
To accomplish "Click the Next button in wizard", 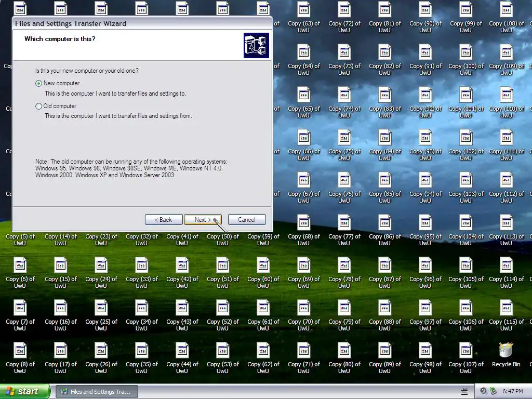I will pos(203,220).
